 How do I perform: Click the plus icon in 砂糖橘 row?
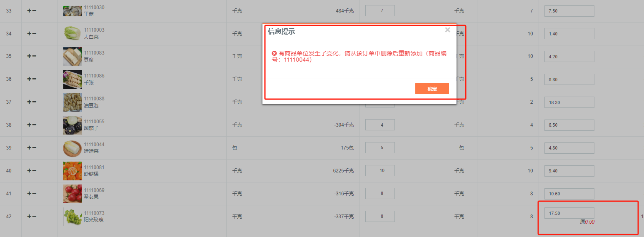[x=29, y=171]
